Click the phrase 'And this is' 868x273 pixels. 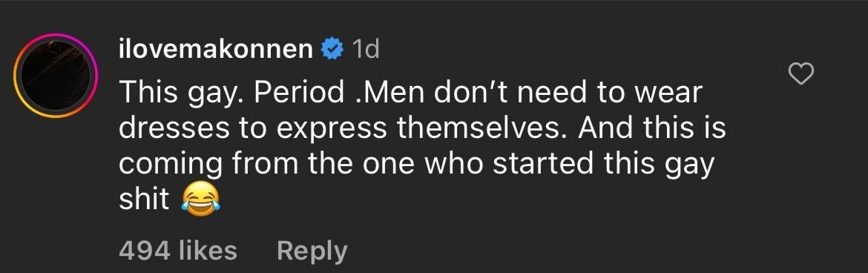point(651,128)
